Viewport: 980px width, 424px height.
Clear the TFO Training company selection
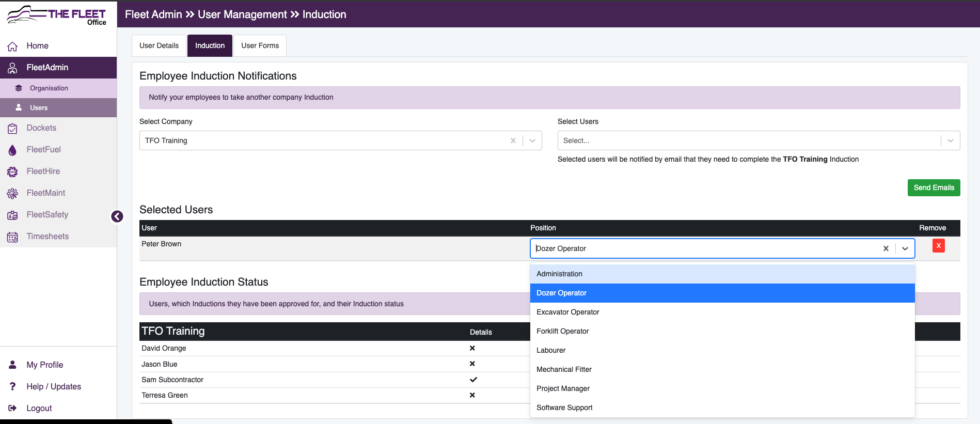coord(513,140)
